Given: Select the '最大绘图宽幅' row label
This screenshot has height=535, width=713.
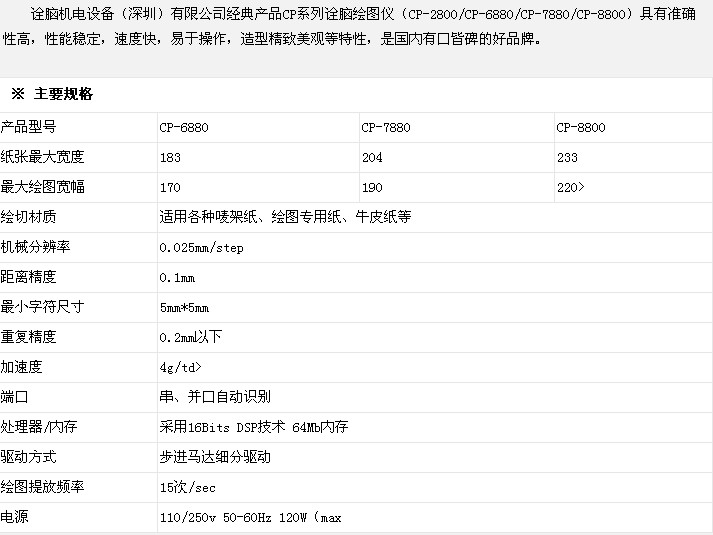Looking at the screenshot, I should click(42, 187).
